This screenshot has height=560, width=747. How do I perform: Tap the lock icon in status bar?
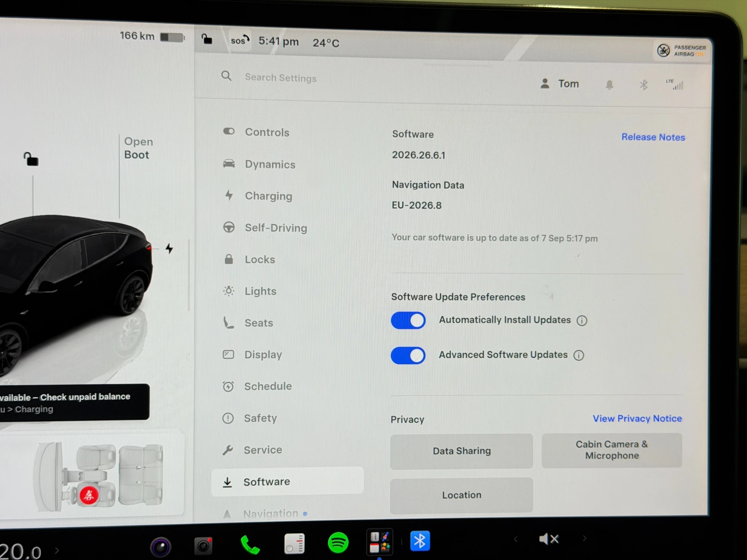[x=207, y=39]
